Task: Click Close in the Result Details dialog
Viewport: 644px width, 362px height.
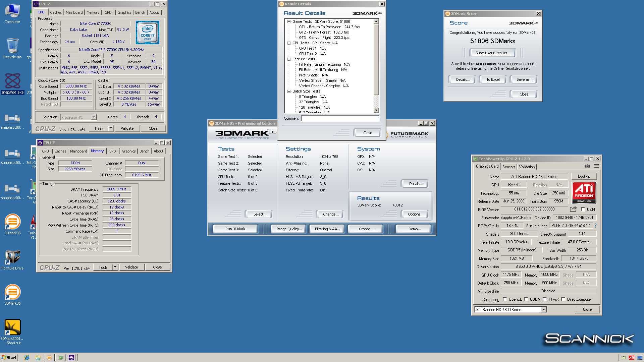Action: (x=368, y=133)
